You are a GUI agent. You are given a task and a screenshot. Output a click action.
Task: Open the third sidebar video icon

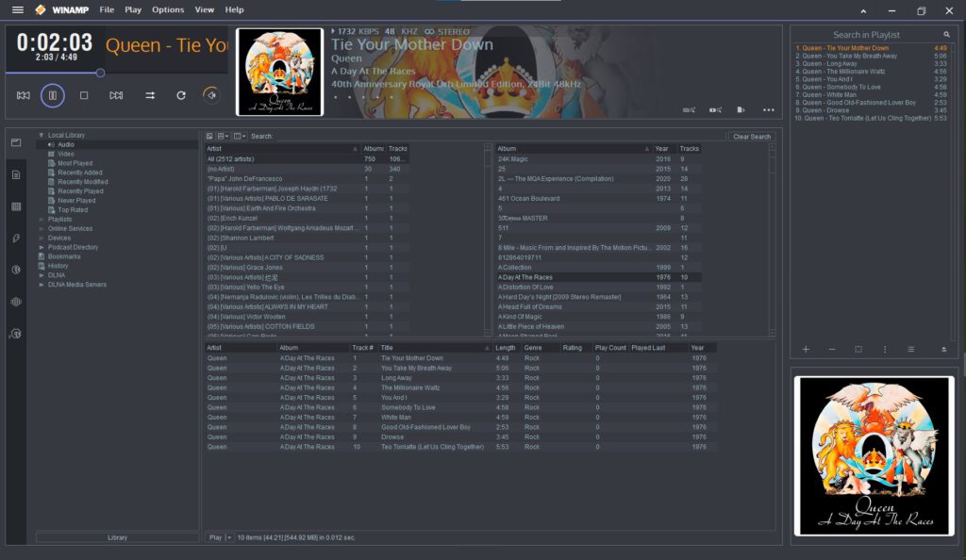(16, 206)
